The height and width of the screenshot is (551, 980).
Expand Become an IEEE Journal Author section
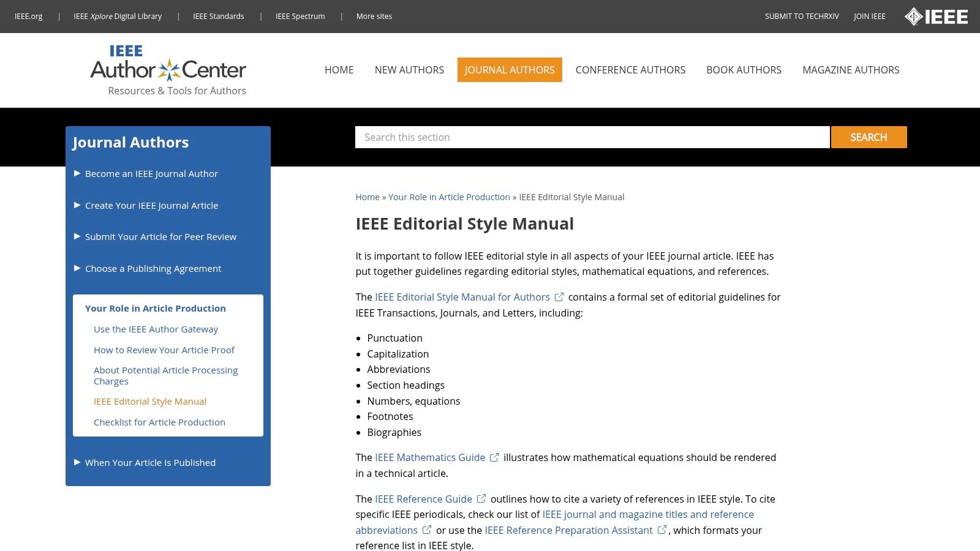click(x=151, y=174)
